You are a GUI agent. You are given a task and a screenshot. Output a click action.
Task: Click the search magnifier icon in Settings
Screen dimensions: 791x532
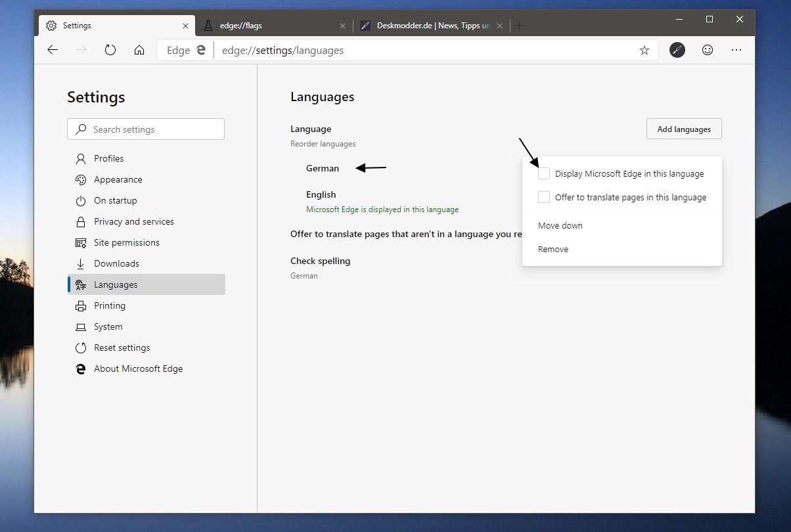pyautogui.click(x=81, y=129)
